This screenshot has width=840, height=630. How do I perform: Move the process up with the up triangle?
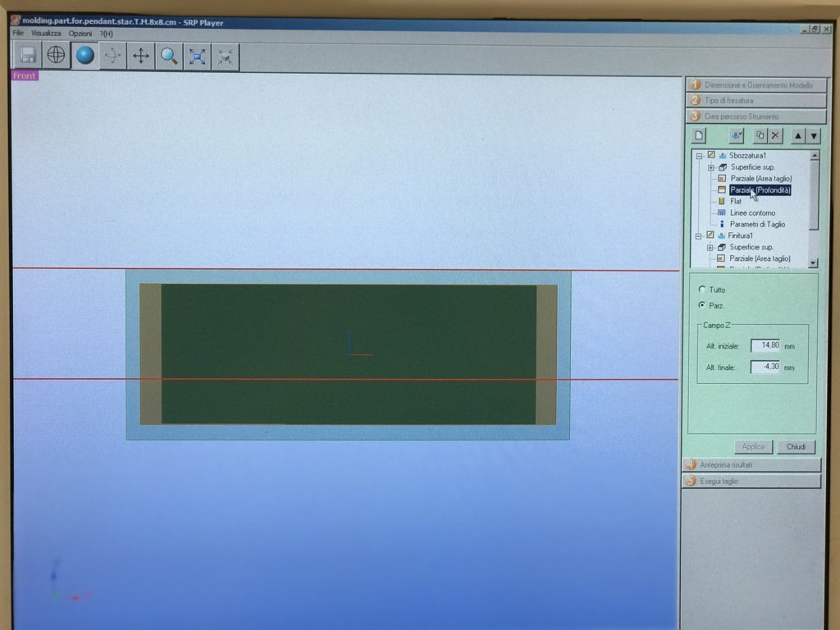point(797,136)
